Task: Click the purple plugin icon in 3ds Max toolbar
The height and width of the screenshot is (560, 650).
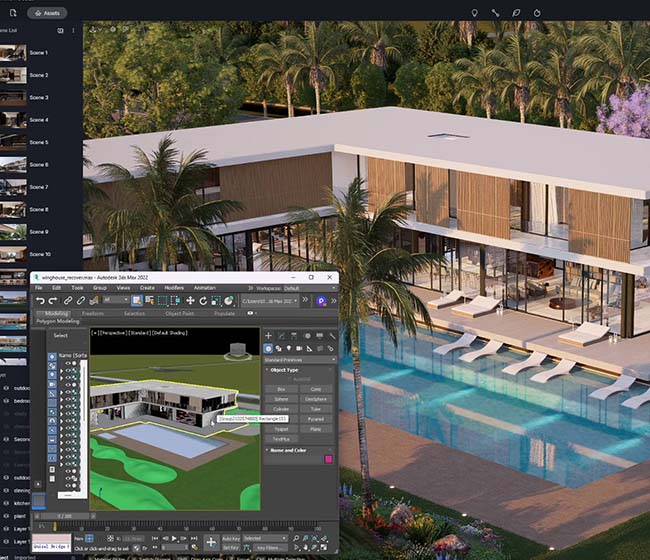Action: 321,301
